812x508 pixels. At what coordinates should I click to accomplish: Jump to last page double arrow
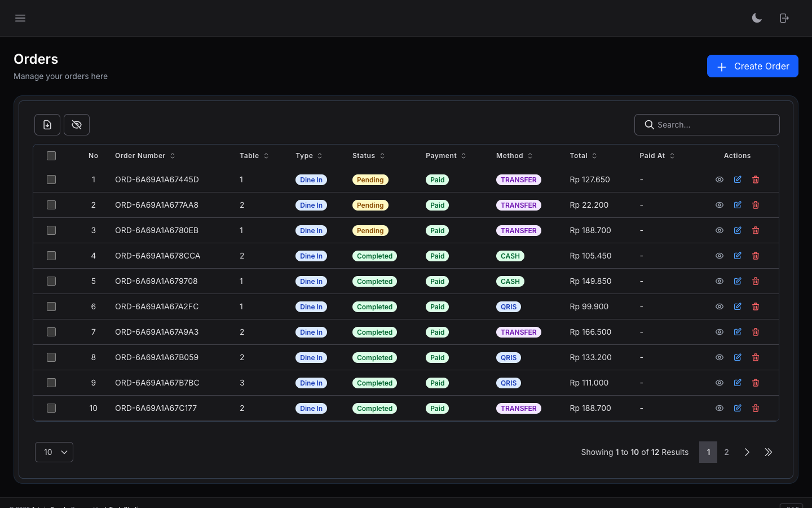tap(768, 452)
